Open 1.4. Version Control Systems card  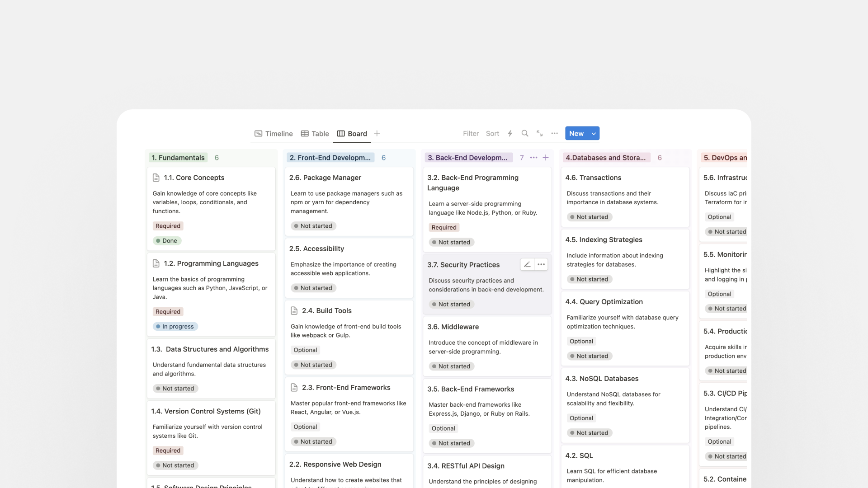click(x=211, y=438)
